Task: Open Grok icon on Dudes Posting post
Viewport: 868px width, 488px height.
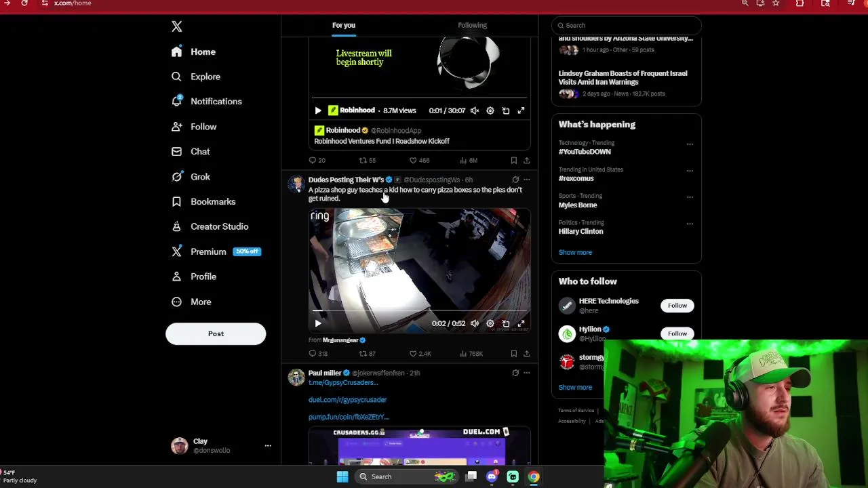Action: coord(515,180)
